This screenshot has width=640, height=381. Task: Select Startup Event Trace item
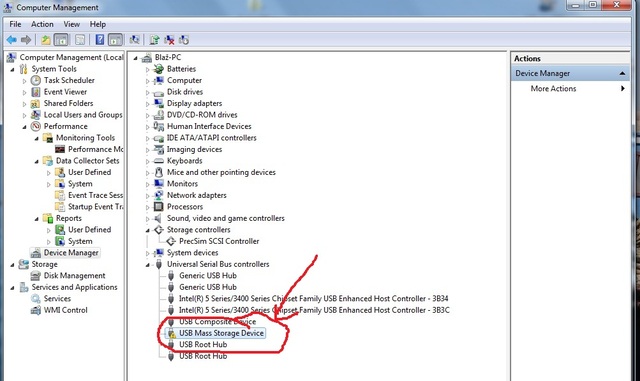click(95, 207)
